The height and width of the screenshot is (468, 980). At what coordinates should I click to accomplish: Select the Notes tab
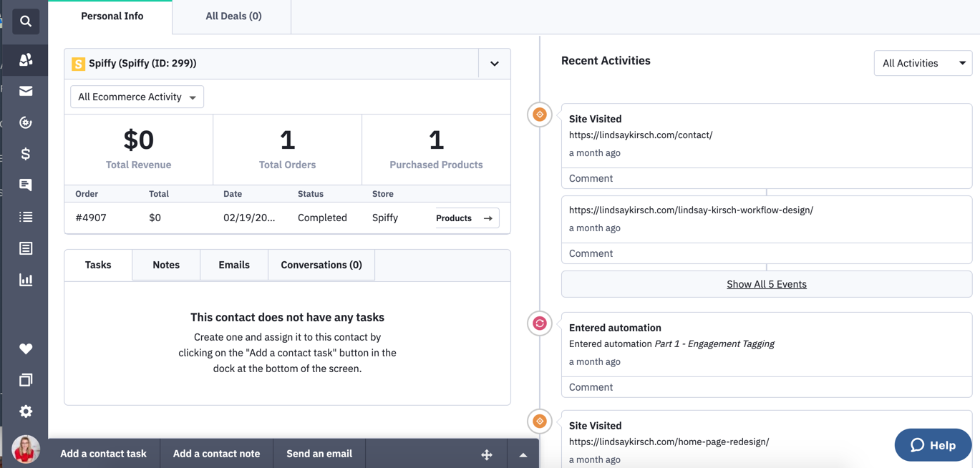click(166, 265)
